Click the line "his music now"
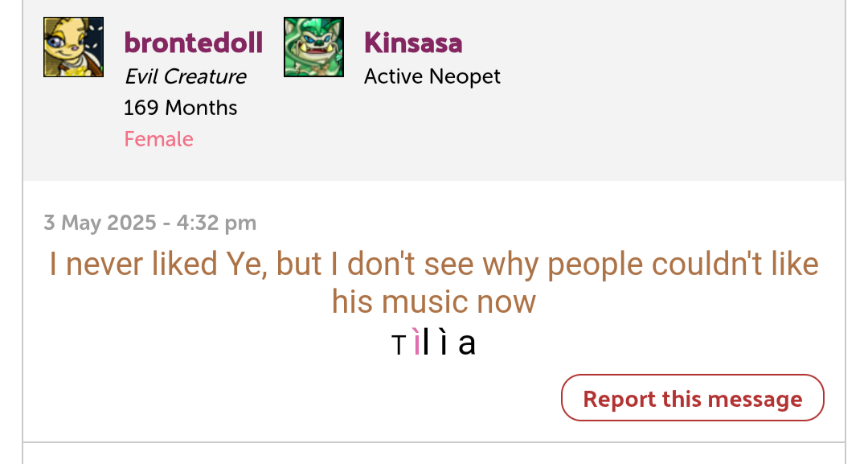 pos(433,302)
